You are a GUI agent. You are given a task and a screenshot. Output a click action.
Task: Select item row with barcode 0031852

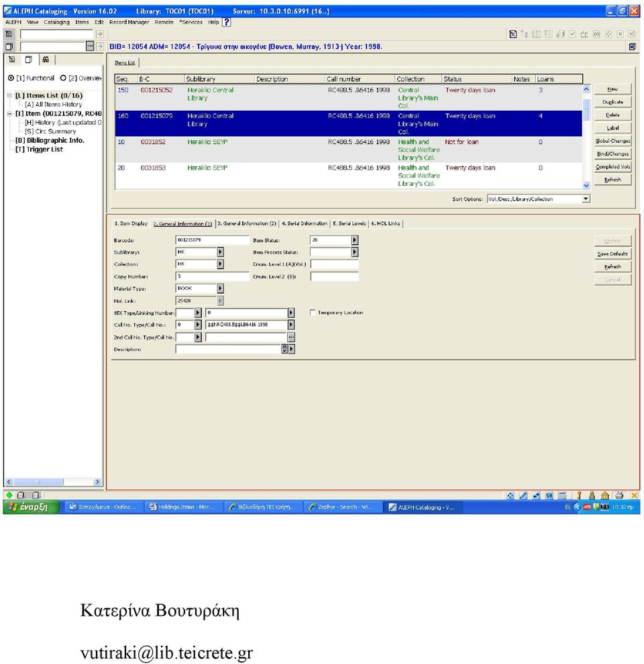[348, 150]
